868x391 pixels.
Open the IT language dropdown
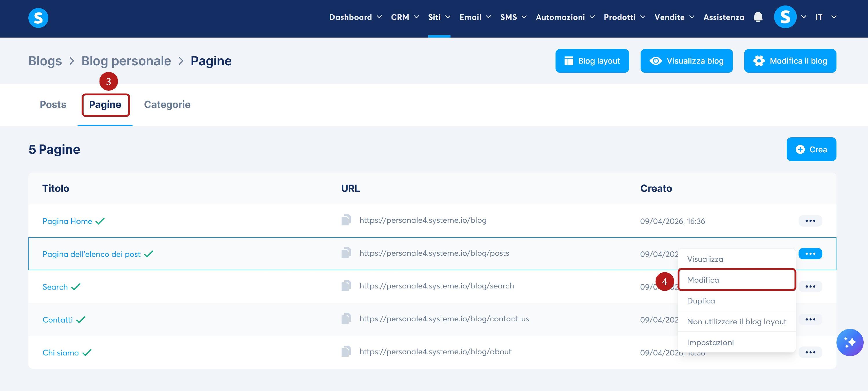[x=825, y=17]
